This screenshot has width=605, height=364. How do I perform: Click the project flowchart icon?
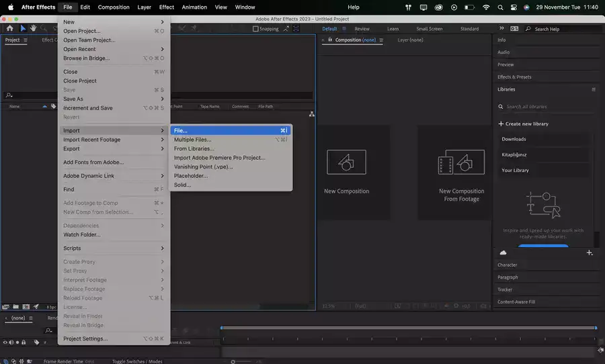click(312, 114)
